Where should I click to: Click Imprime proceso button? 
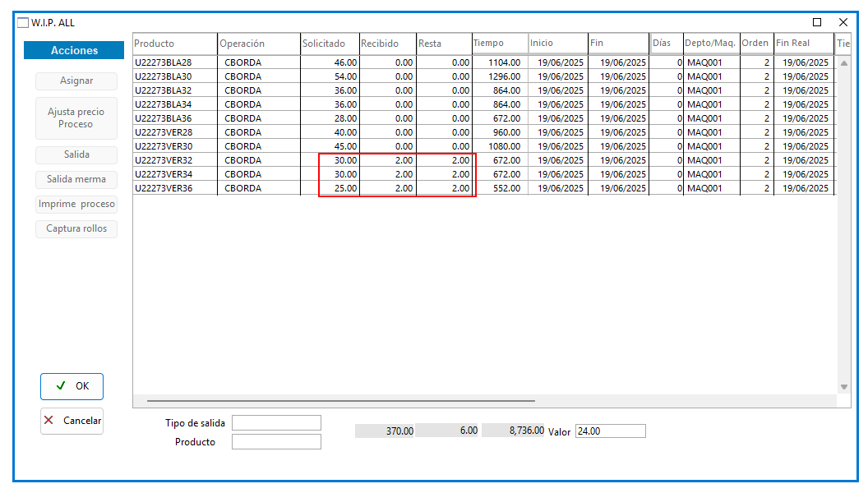(x=76, y=204)
